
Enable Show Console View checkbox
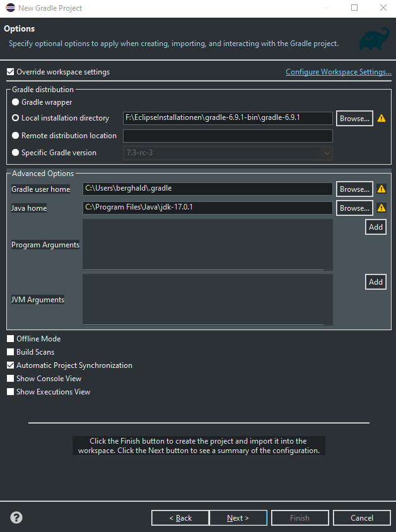pyautogui.click(x=11, y=378)
